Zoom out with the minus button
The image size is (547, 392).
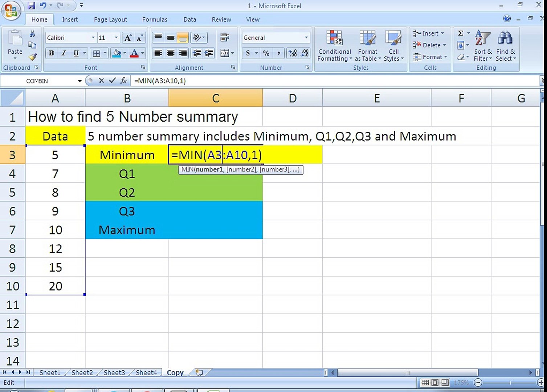478,383
